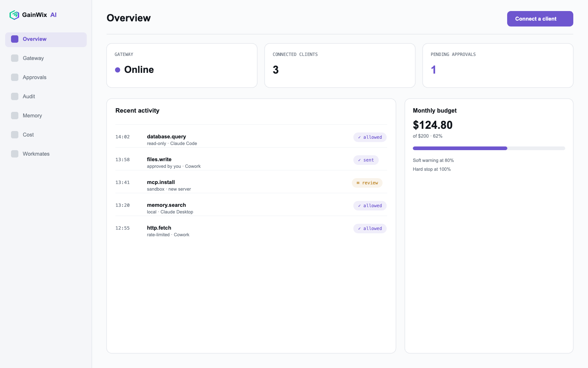Click the 14:02 timestamp
Screen dimensions: 588x368
(122, 137)
